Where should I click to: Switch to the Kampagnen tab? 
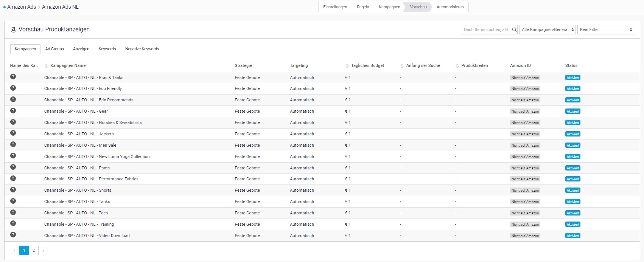[x=25, y=49]
